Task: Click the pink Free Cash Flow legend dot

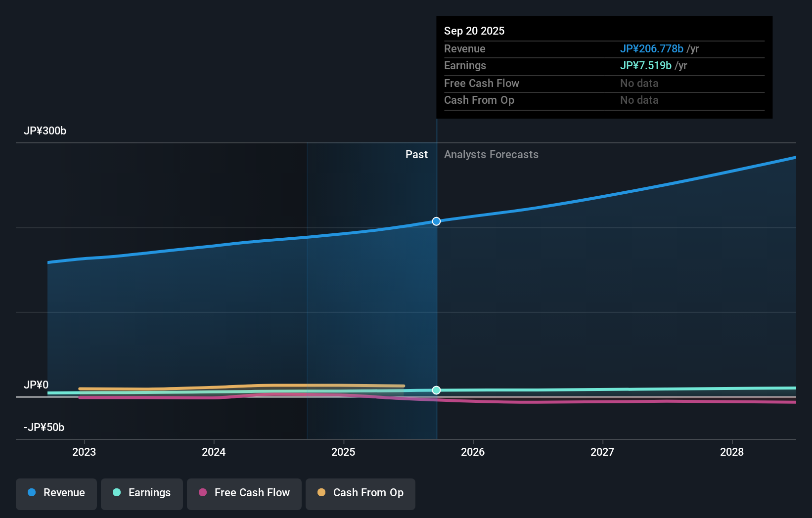Action: pos(202,493)
